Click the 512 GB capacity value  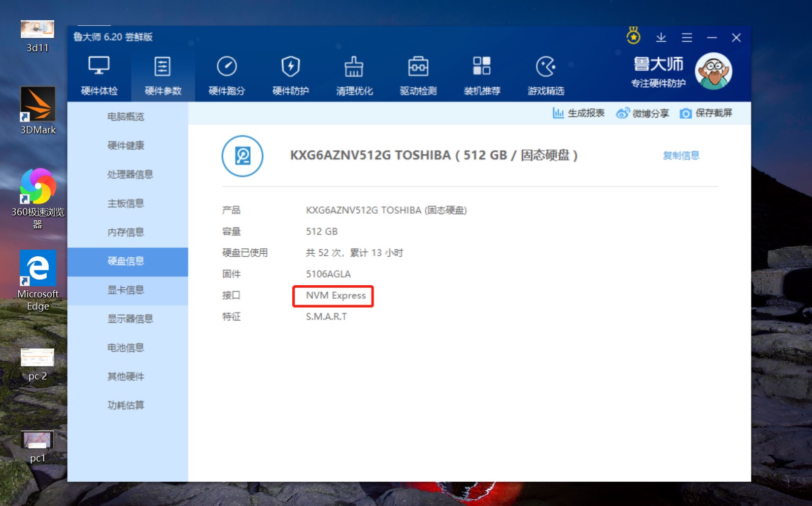pos(322,231)
